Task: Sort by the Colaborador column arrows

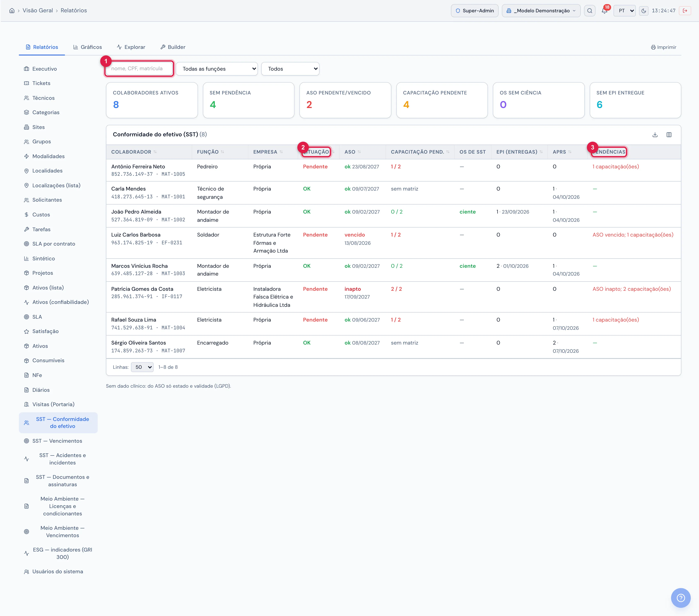Action: 155,152
